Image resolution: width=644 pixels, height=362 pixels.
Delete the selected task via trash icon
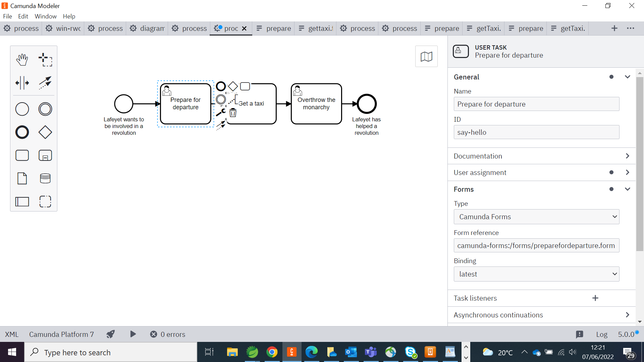pyautogui.click(x=233, y=113)
